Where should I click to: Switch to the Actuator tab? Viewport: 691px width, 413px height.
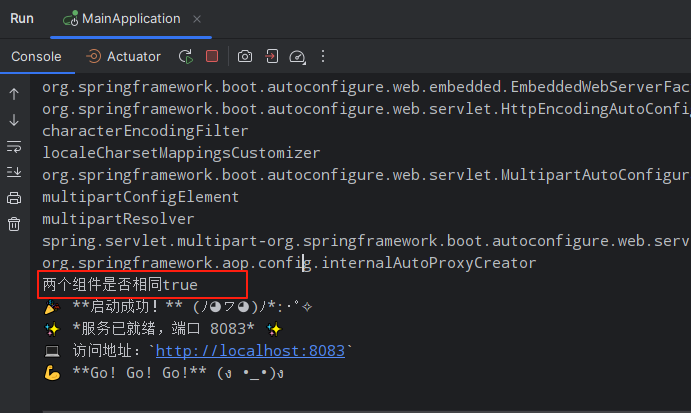pyautogui.click(x=123, y=56)
